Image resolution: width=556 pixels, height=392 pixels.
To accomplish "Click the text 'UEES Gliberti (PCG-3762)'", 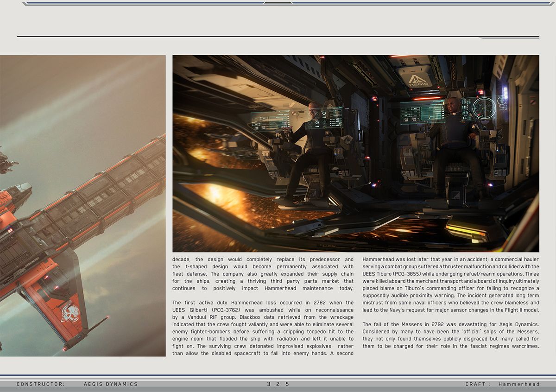I will pos(207,310).
